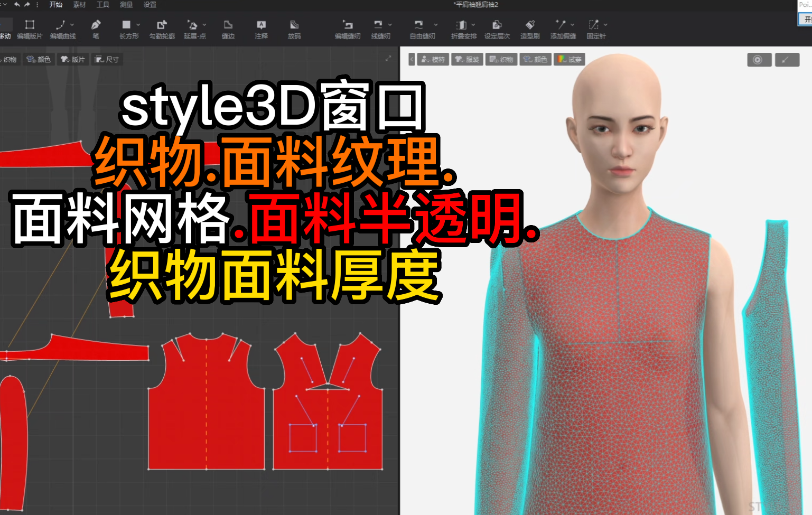Open the quick-access more options dots
The width and height of the screenshot is (812, 515).
click(x=37, y=4)
